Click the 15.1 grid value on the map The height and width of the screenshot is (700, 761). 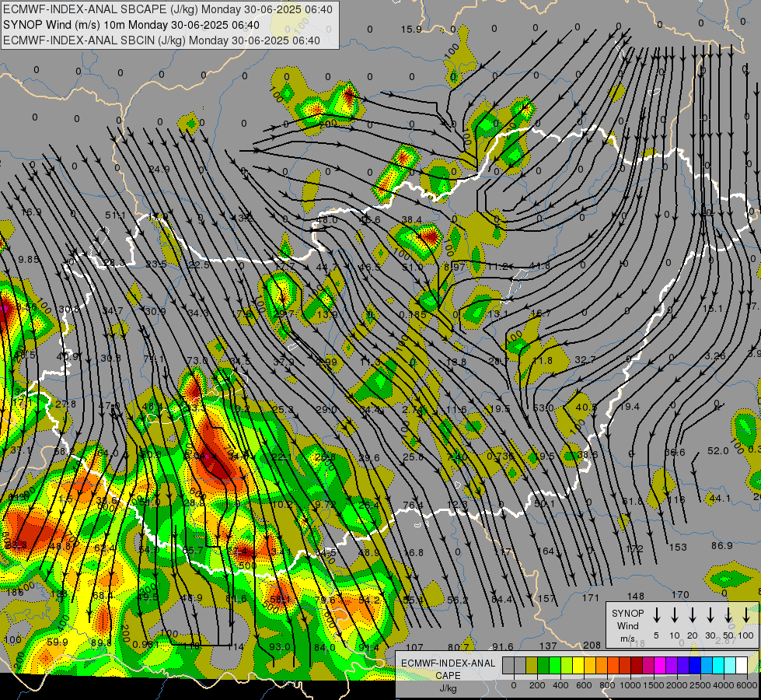713,309
